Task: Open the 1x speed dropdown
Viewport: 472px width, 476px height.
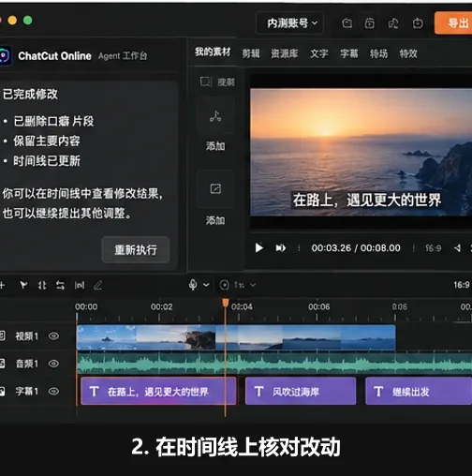Action: [x=244, y=285]
